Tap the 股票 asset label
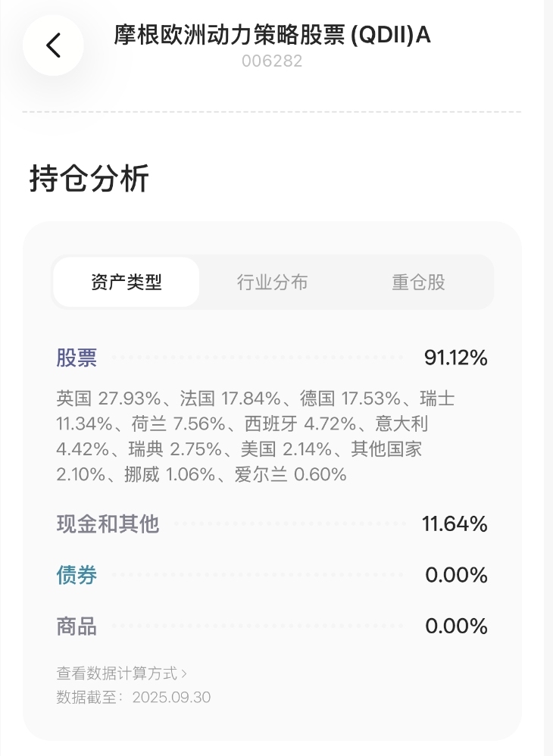The width and height of the screenshot is (553, 756). coord(77,358)
